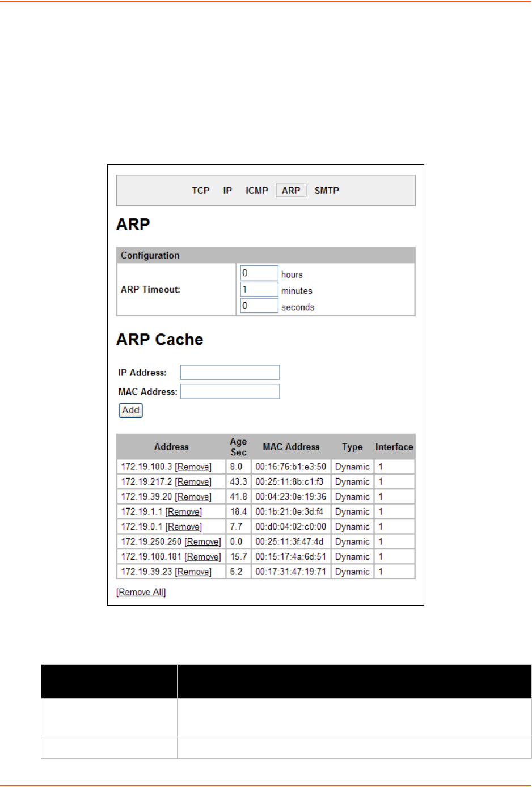The image size is (532, 787).
Task: Select the ICMP tab
Action: pos(256,191)
